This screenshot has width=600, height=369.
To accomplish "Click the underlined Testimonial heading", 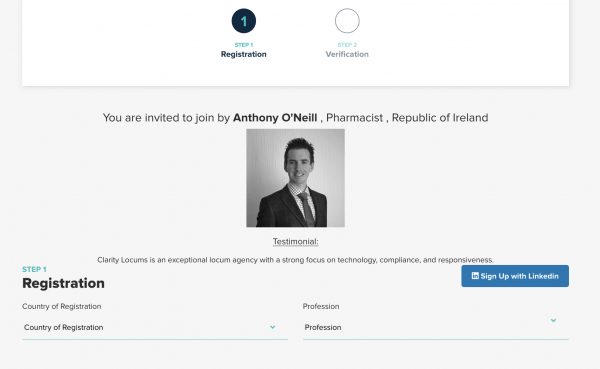I will tap(295, 242).
